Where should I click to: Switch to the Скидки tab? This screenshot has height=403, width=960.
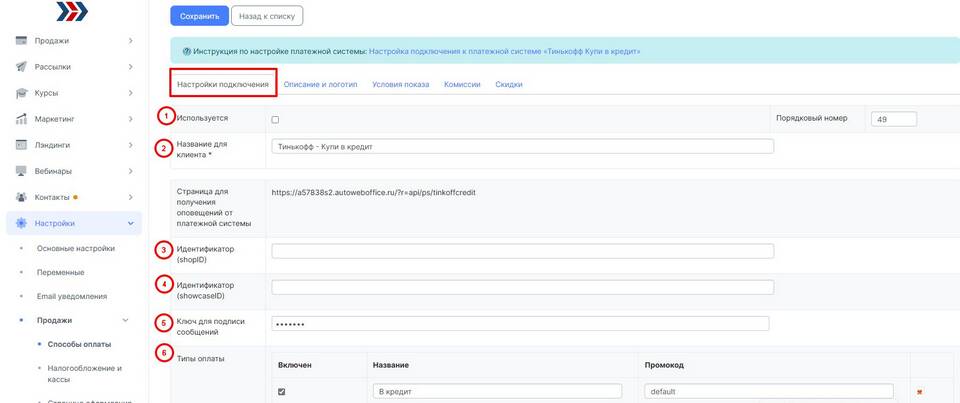pyautogui.click(x=509, y=85)
